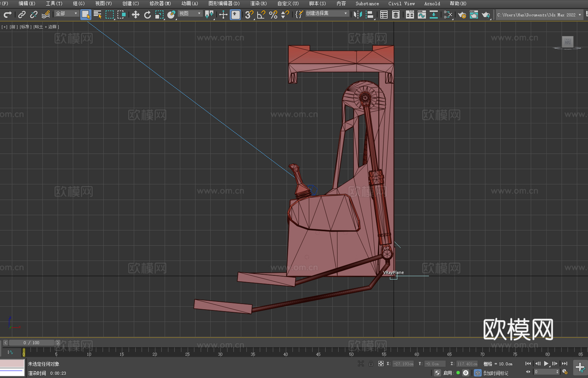The image size is (588, 378).
Task: Click time slider previous frame arrow
Action: [x=6, y=343]
